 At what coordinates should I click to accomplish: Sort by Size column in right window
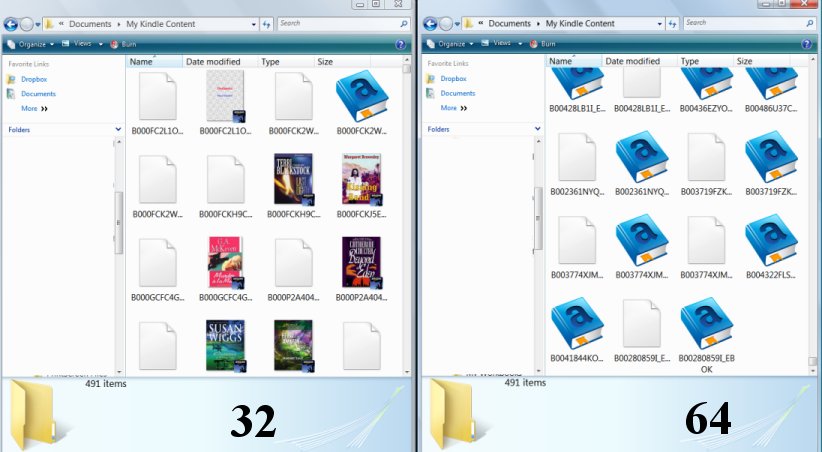pos(761,61)
